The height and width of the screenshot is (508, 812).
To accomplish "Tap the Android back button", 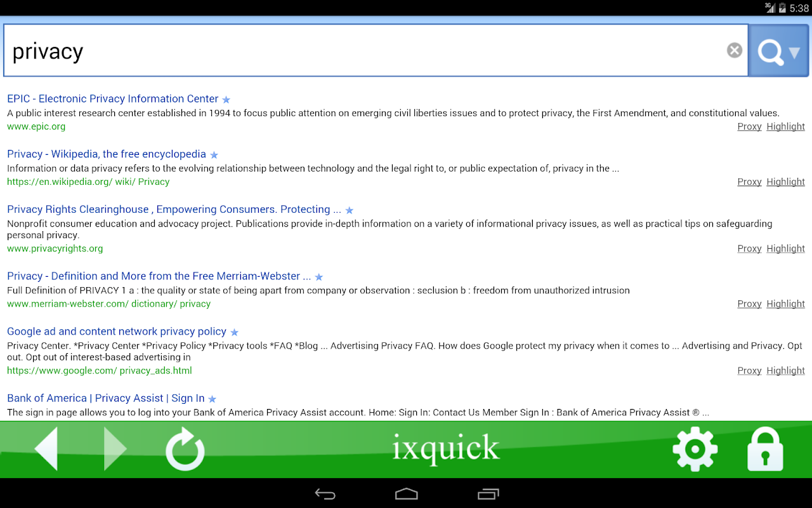I will pos(325,494).
